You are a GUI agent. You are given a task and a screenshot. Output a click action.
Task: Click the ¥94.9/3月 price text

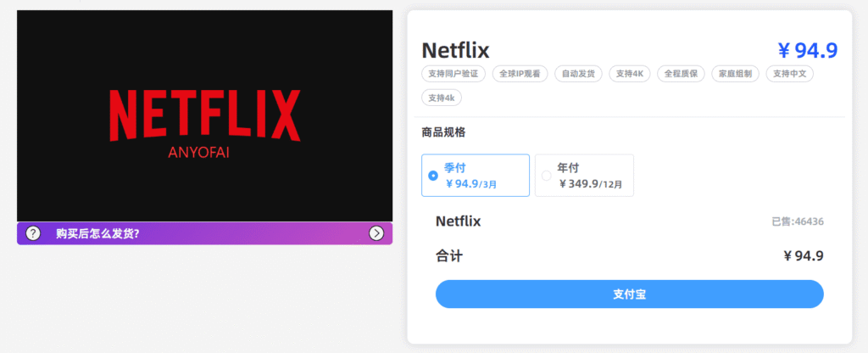[471, 184]
